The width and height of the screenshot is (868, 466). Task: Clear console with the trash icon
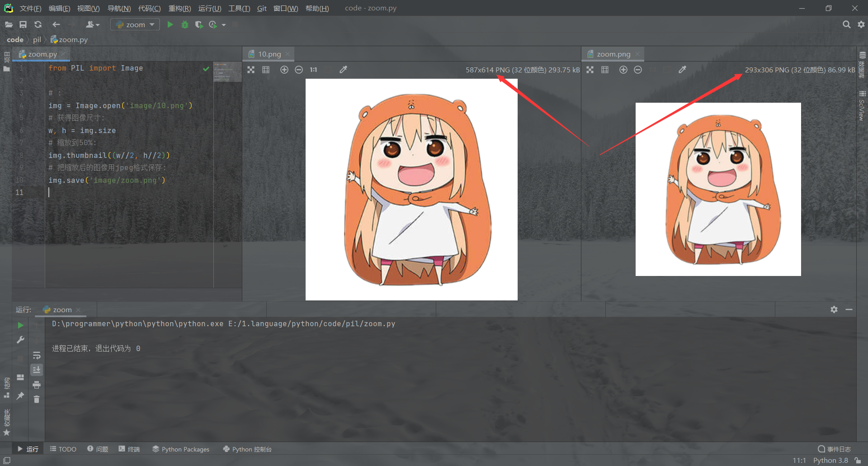[x=37, y=399]
